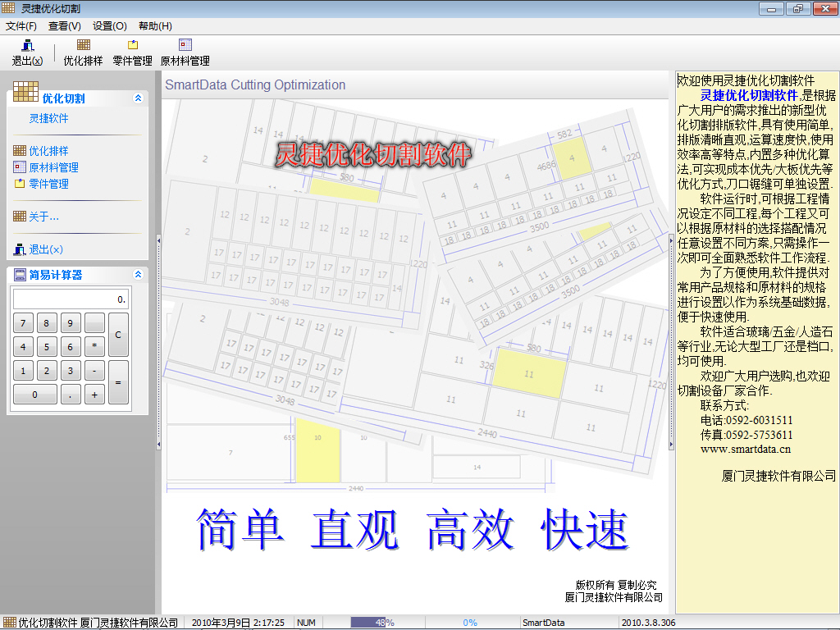Open 原材料管理 toolbar icon
This screenshot has height=630, width=840.
tap(185, 45)
